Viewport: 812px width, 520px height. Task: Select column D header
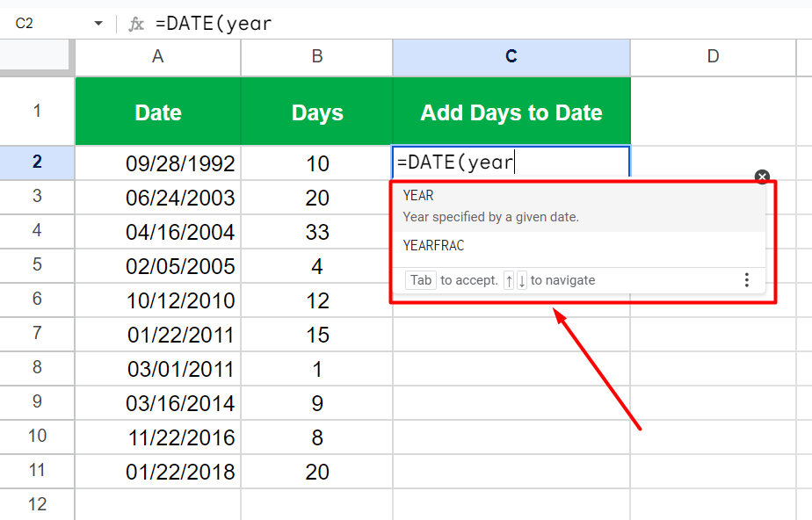tap(713, 56)
